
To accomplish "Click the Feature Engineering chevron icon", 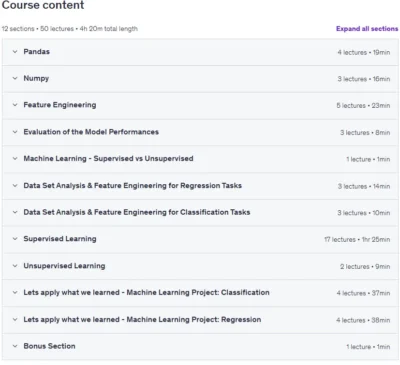I will [x=15, y=105].
